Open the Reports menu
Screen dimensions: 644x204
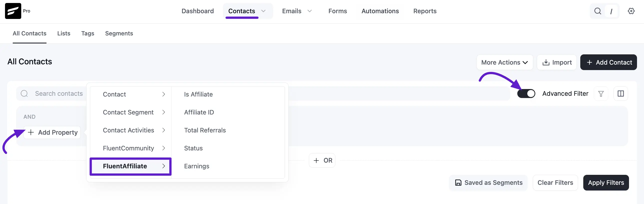425,11
